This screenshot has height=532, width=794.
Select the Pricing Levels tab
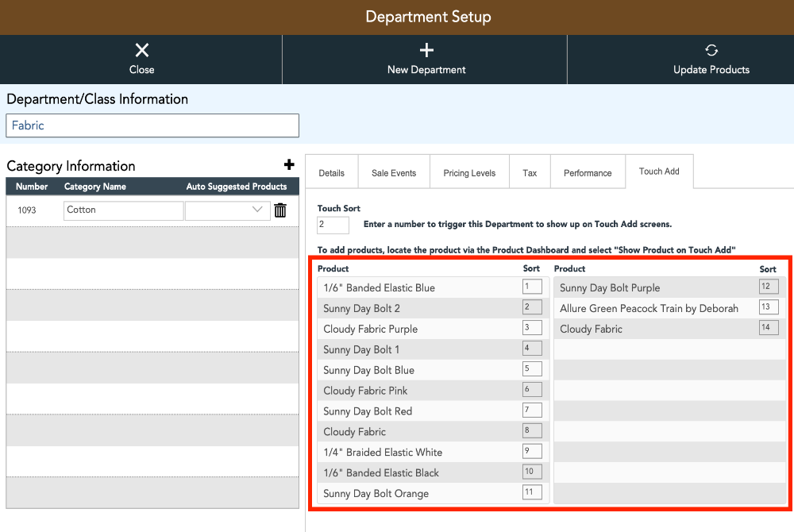pos(469,172)
